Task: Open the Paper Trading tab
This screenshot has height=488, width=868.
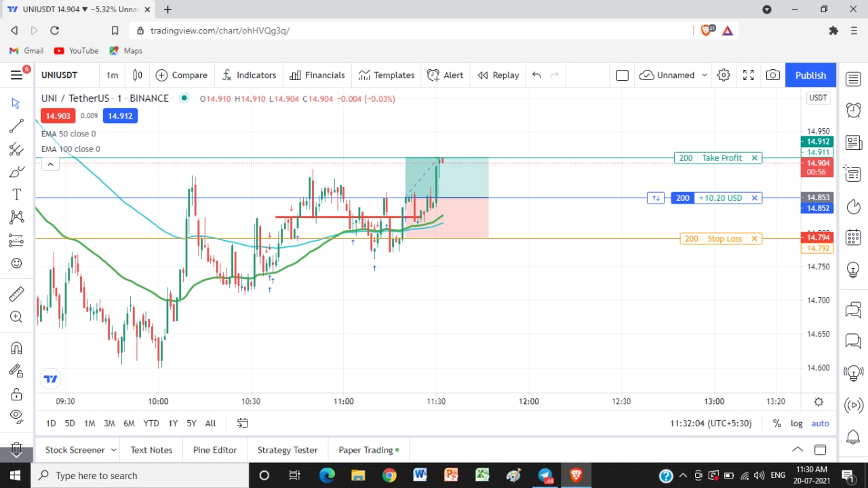Action: click(x=369, y=449)
